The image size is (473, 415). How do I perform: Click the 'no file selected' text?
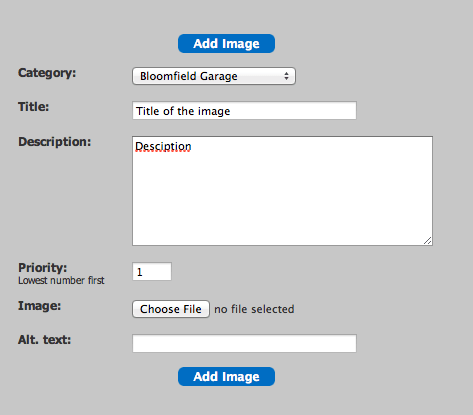(x=254, y=309)
